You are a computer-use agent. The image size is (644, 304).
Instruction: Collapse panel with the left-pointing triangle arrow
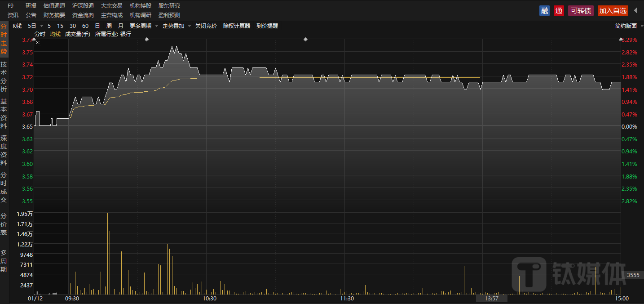point(635,10)
